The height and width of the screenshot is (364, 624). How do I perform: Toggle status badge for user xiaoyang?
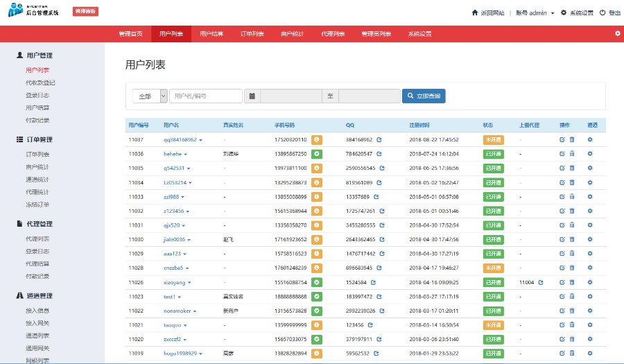tap(493, 282)
